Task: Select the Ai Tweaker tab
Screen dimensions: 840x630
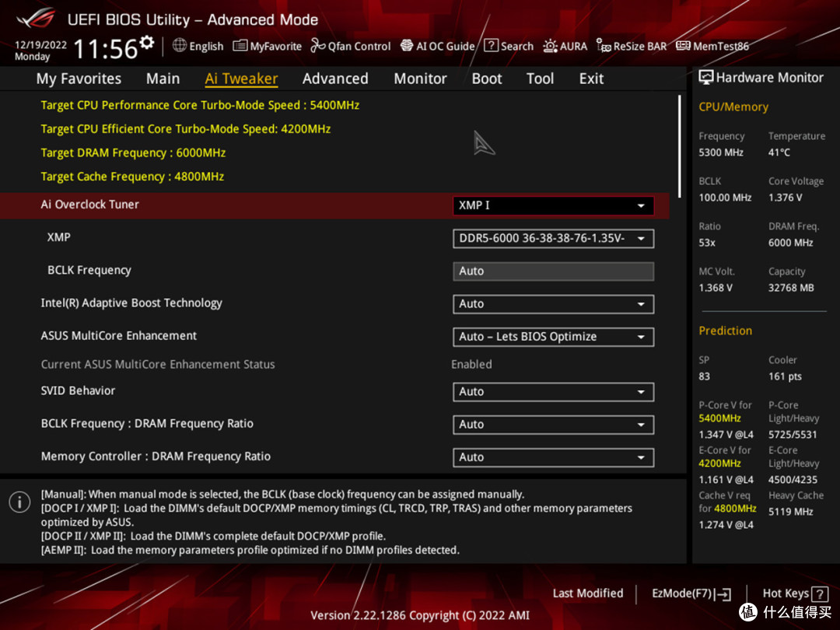Action: point(241,79)
